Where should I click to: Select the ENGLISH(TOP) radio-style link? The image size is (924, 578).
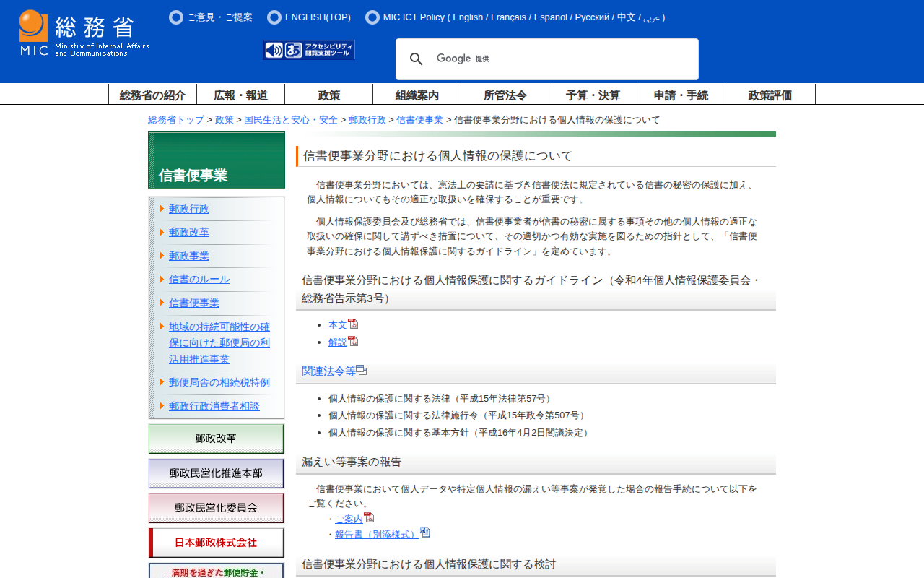tap(274, 17)
